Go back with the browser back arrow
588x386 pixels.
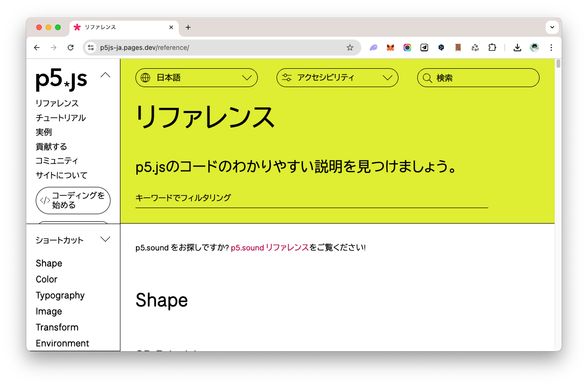pyautogui.click(x=37, y=48)
